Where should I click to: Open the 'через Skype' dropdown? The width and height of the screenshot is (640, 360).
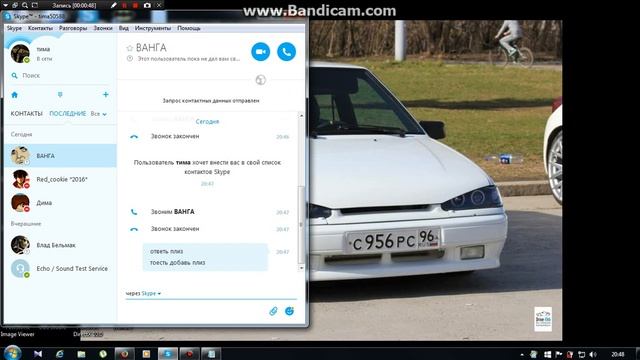(x=143, y=293)
